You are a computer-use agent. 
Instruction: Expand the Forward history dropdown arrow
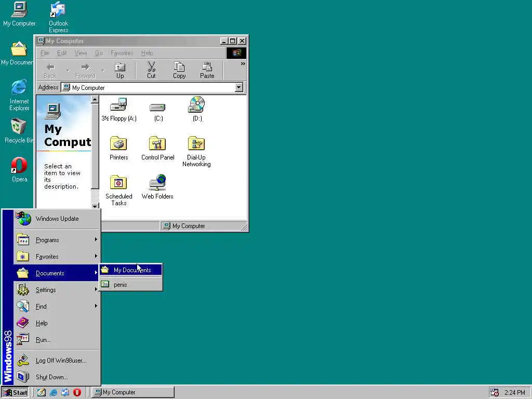click(102, 71)
